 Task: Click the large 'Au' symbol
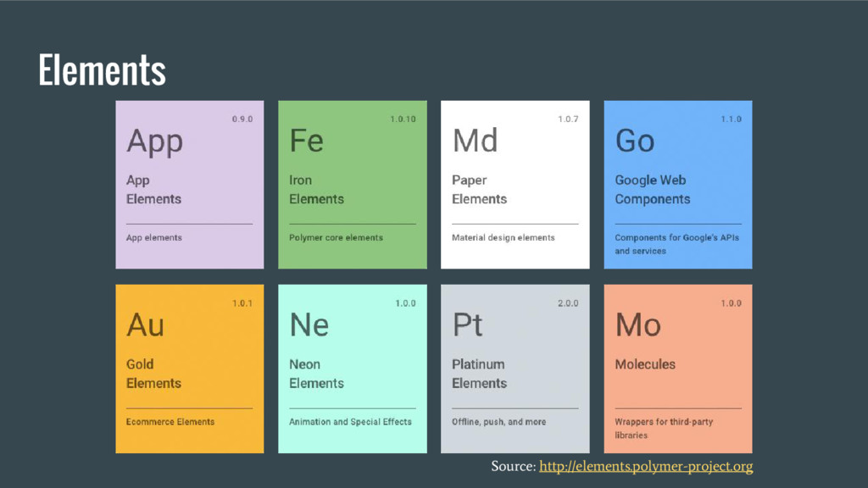145,324
